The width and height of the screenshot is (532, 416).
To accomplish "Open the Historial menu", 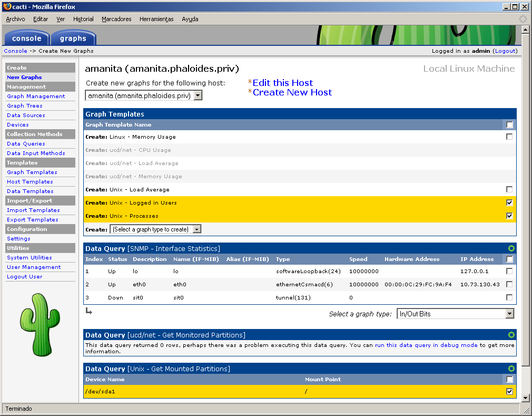I will 83,19.
